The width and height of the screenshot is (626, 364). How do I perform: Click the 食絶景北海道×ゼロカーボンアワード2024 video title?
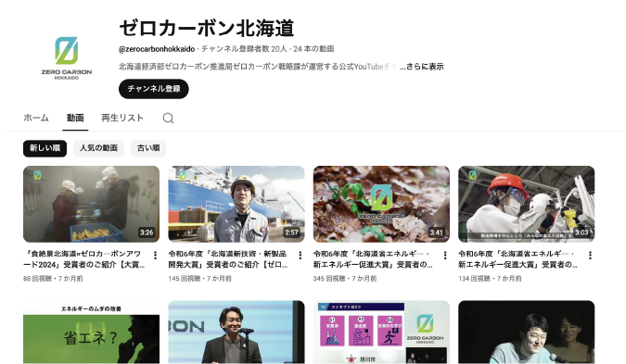pos(84,259)
